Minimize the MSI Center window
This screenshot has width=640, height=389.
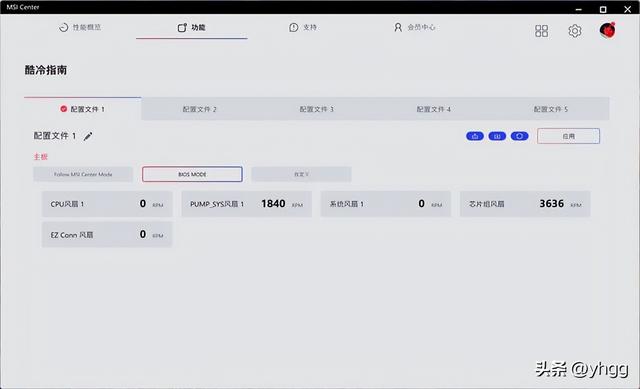(x=579, y=9)
